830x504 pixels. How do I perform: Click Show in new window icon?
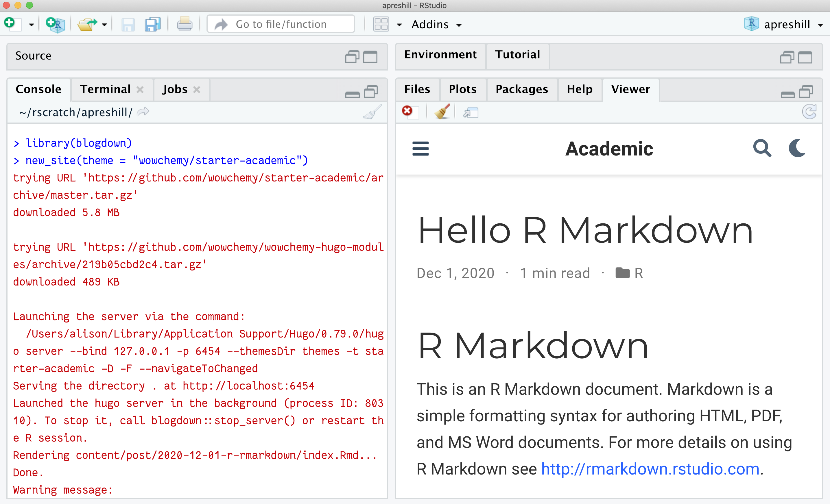click(x=471, y=112)
